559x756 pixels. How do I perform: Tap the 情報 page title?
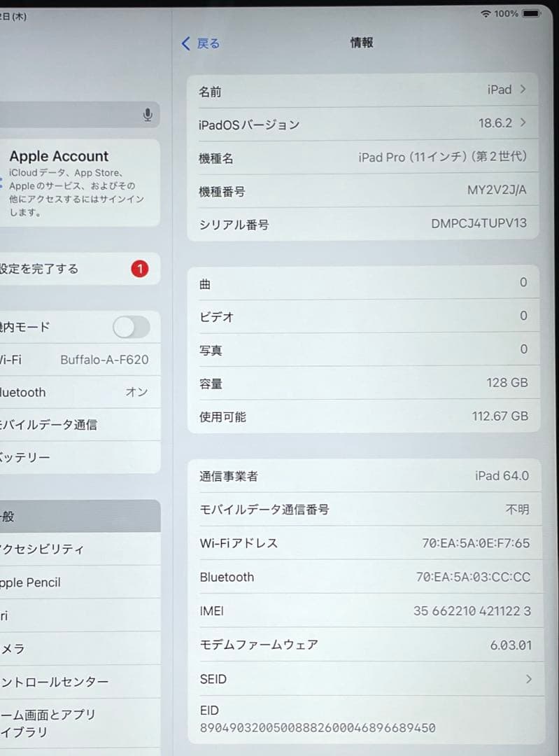362,43
